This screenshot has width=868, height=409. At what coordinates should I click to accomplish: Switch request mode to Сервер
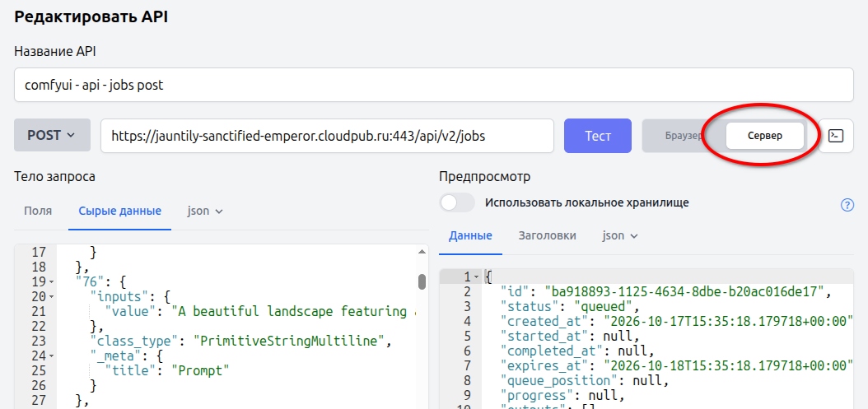tap(764, 136)
